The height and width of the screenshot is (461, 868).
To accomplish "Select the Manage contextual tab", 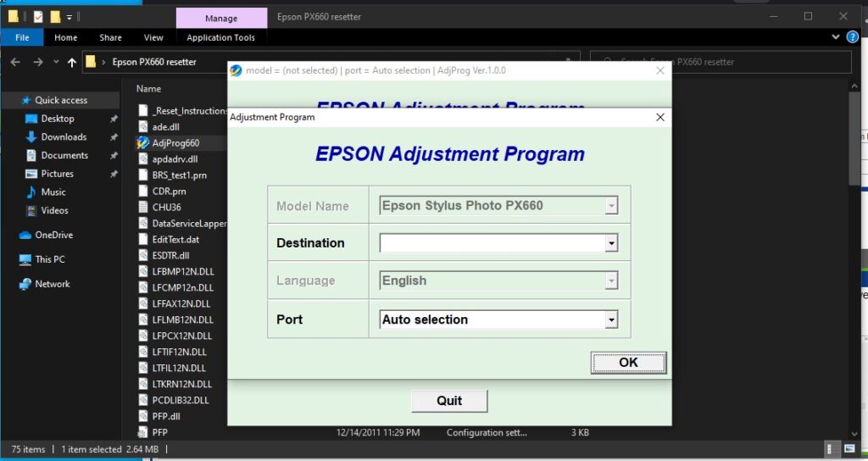I will coord(221,19).
